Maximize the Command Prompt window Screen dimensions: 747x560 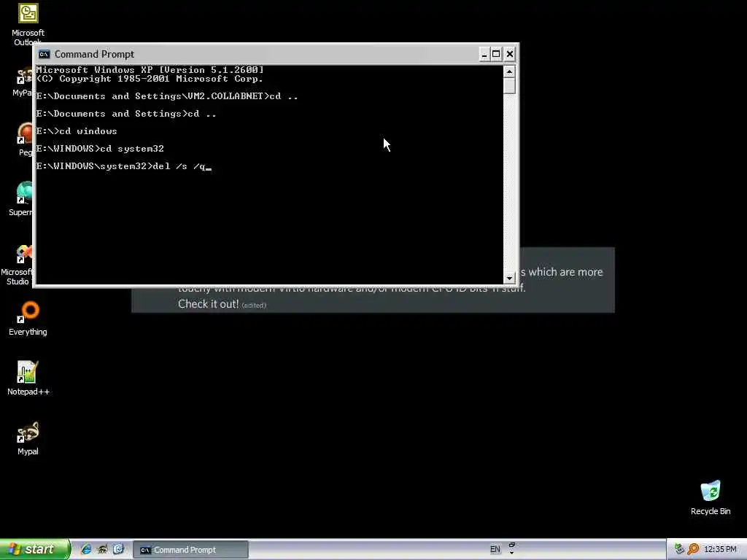point(496,54)
